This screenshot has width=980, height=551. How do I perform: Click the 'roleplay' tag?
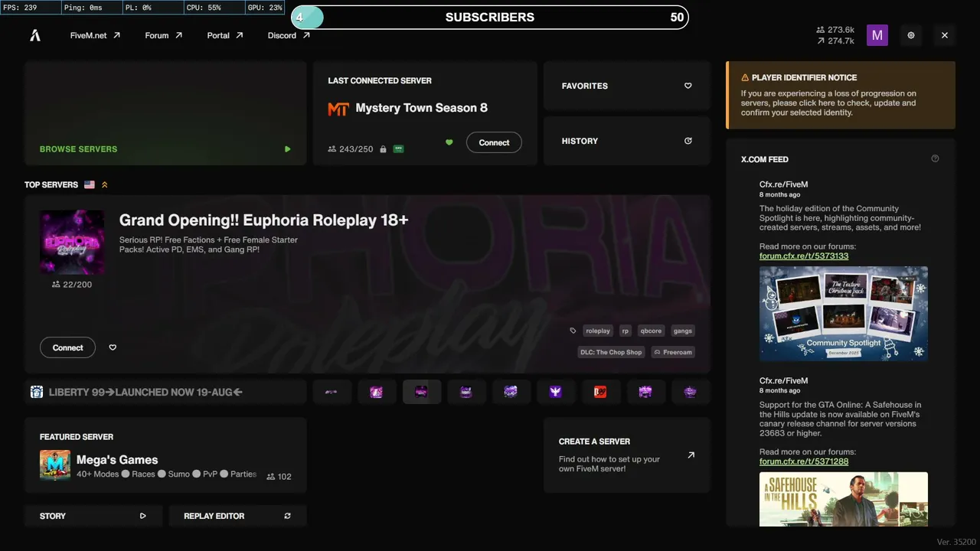[x=598, y=331]
